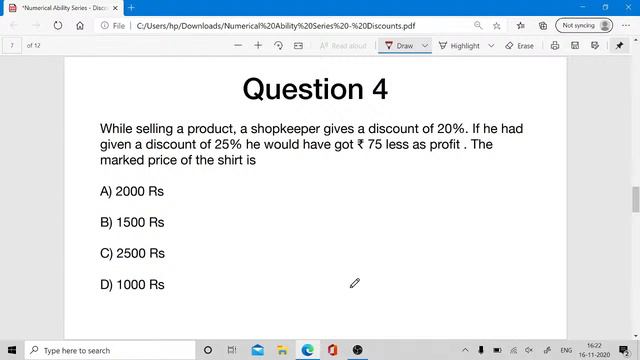Open a new browser tab
640x360 pixels.
[131, 8]
